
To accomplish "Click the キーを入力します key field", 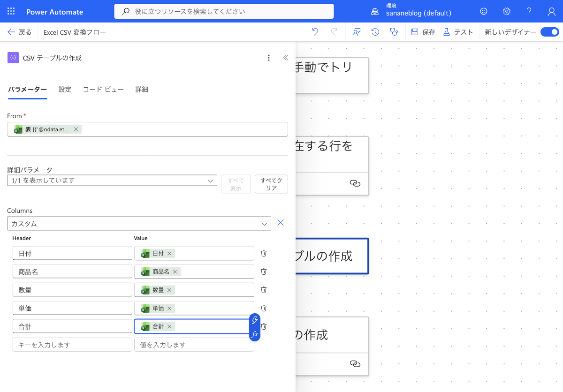I will click(72, 345).
